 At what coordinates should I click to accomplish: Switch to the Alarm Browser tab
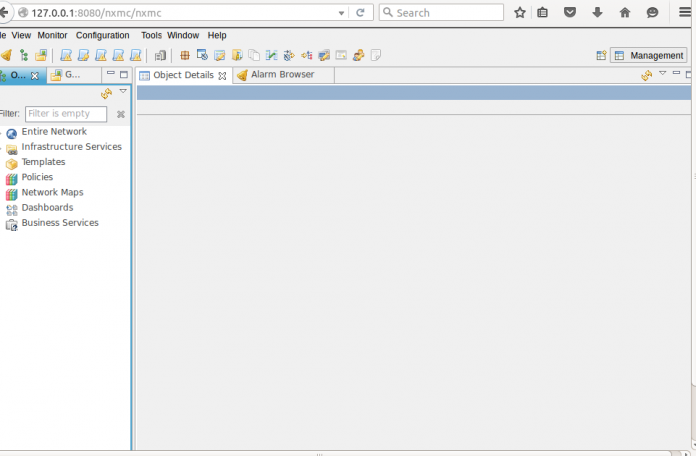283,75
